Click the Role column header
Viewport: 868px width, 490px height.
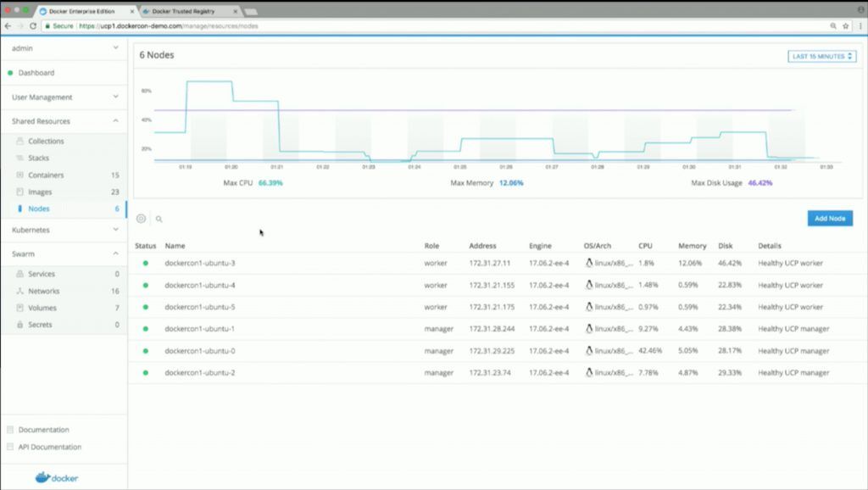[x=431, y=246]
